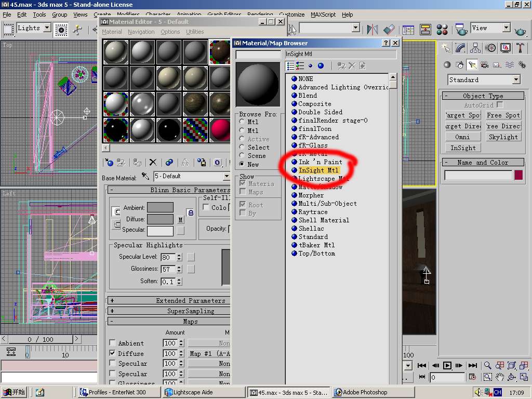Open the Help menu
Screen dimensions: 532x399
[348, 15]
